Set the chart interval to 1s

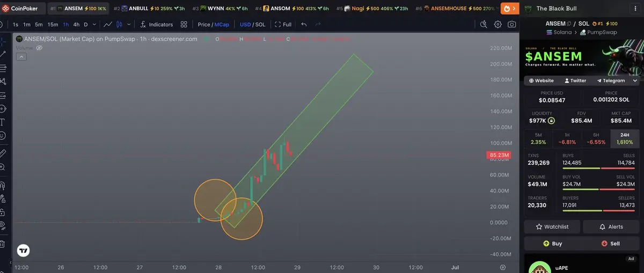tap(16, 24)
